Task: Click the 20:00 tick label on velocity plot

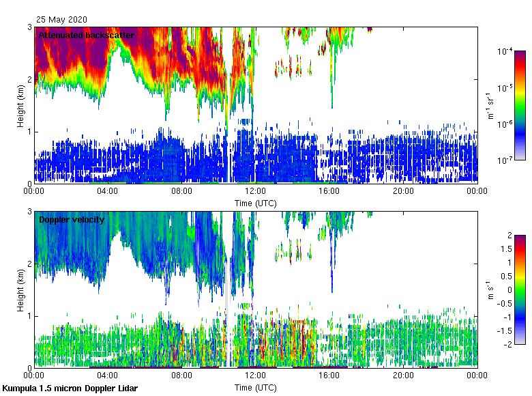Action: (403, 376)
